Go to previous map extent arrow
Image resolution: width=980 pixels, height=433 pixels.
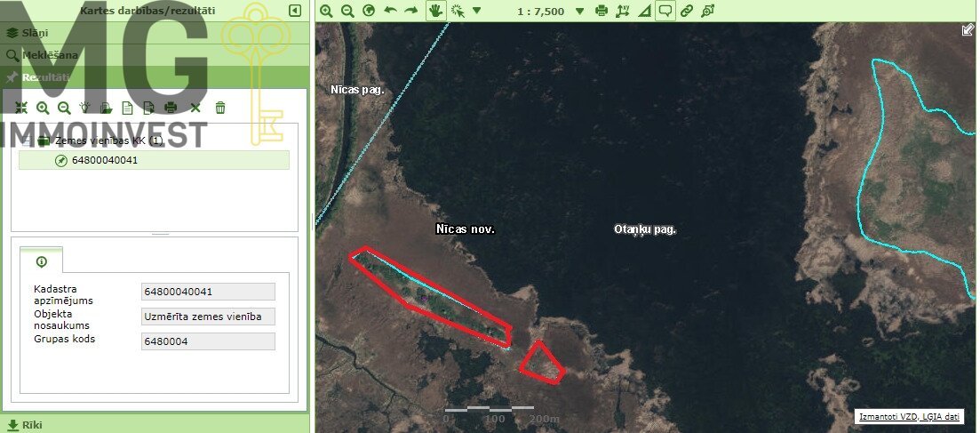(390, 11)
